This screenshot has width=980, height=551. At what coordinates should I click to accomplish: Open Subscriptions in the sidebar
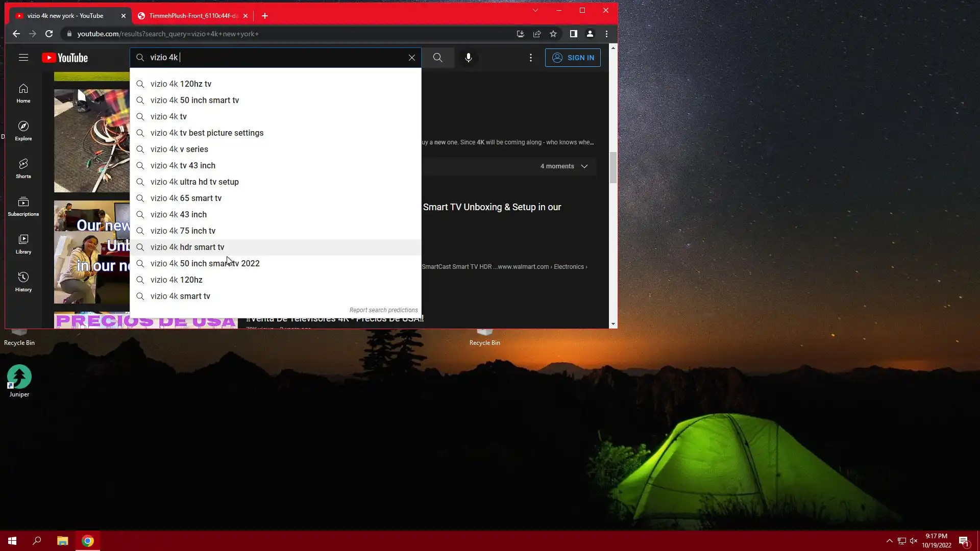pos(23,206)
